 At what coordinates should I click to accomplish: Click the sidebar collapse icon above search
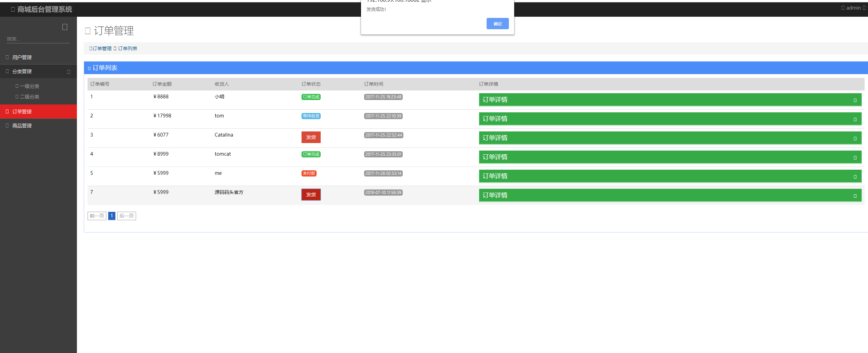65,27
